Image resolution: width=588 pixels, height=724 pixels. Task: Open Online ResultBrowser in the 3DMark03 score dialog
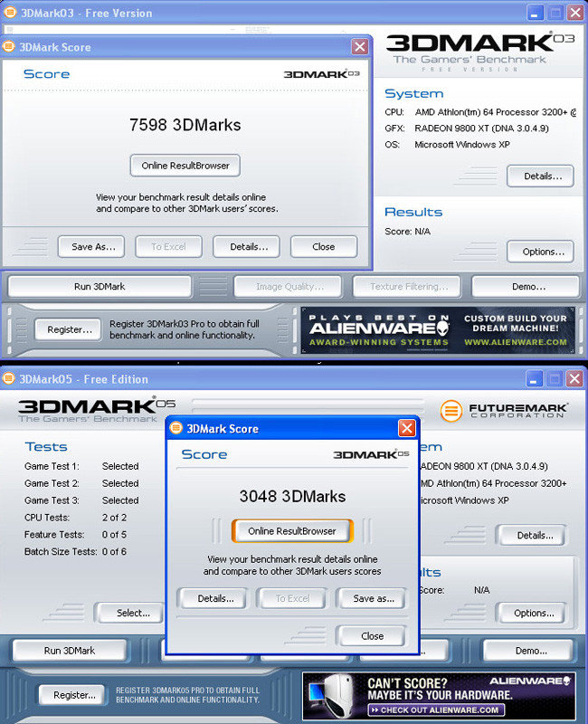click(x=185, y=166)
